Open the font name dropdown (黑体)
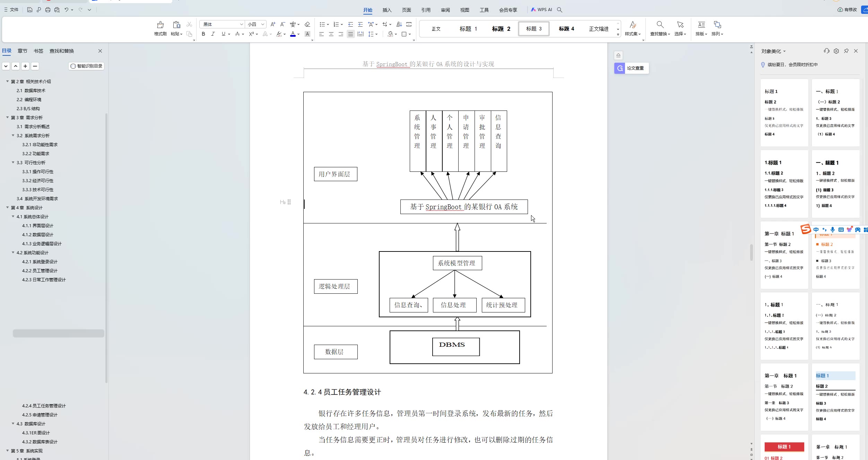 242,24
